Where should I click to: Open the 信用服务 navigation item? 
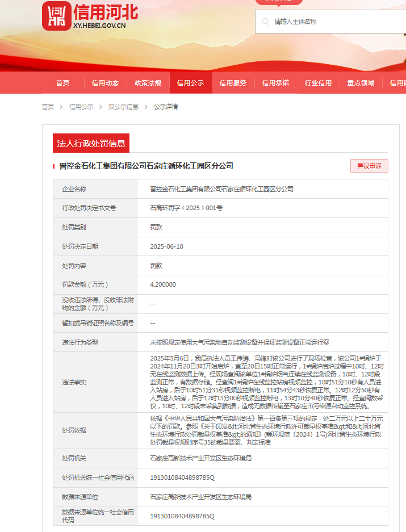(233, 83)
